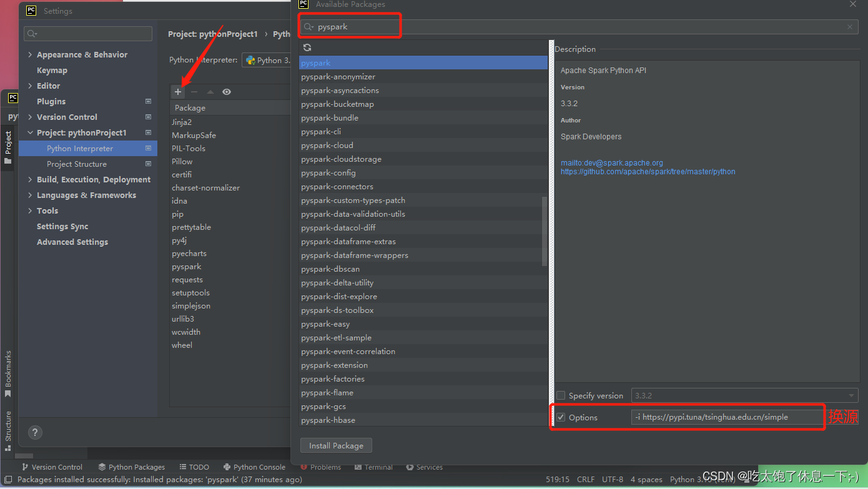Click the icon beside Project Structure row
The height and width of the screenshot is (489, 868).
tap(149, 164)
